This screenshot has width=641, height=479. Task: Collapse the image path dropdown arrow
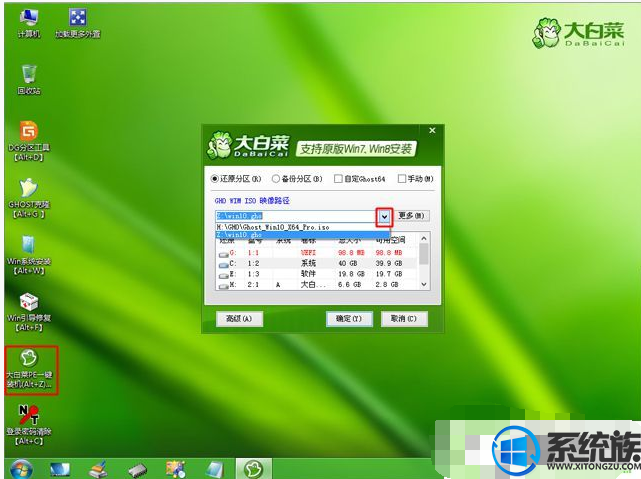(x=383, y=215)
